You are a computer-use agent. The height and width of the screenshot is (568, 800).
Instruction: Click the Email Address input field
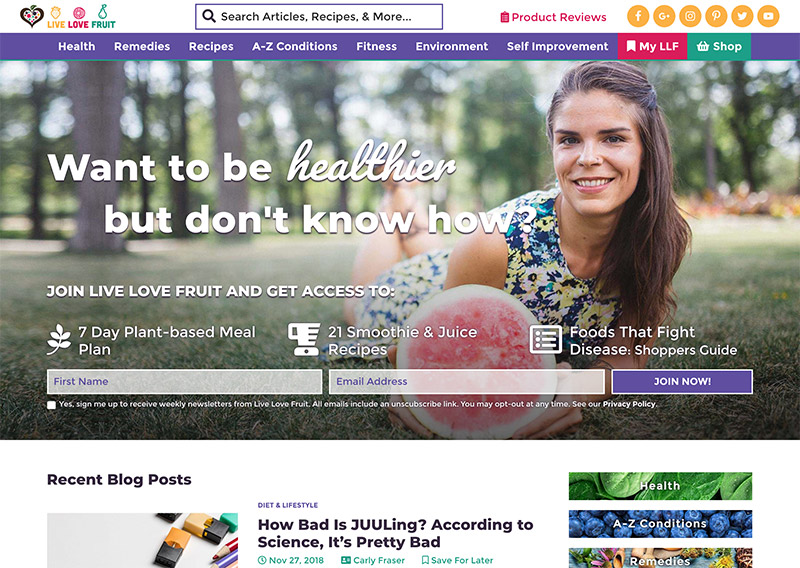coord(467,382)
